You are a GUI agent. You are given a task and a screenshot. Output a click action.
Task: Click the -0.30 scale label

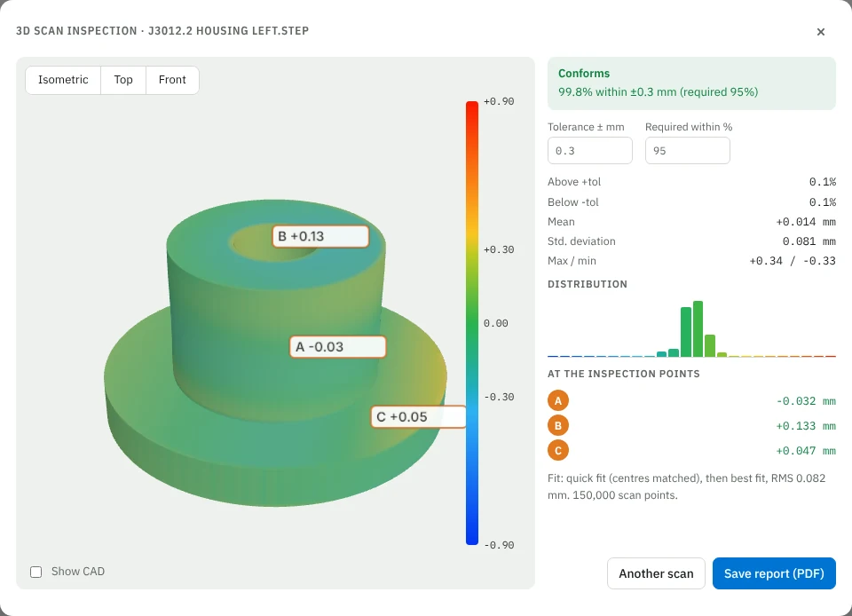(x=498, y=397)
